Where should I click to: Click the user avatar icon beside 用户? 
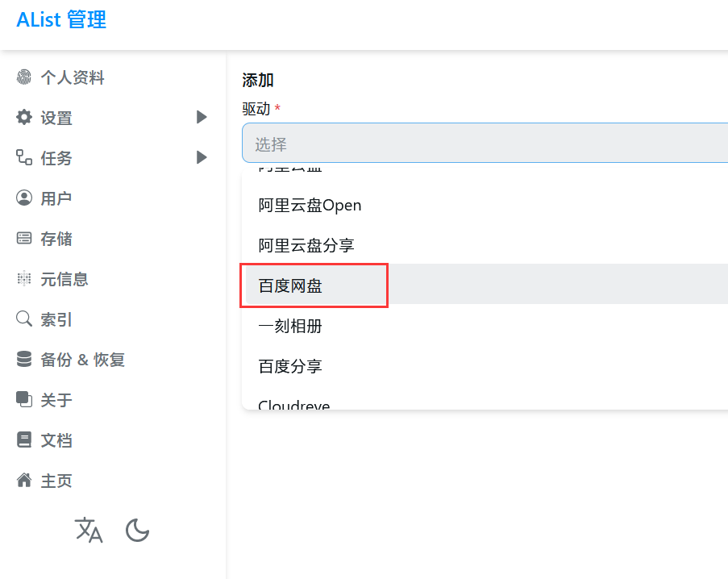[x=24, y=198]
